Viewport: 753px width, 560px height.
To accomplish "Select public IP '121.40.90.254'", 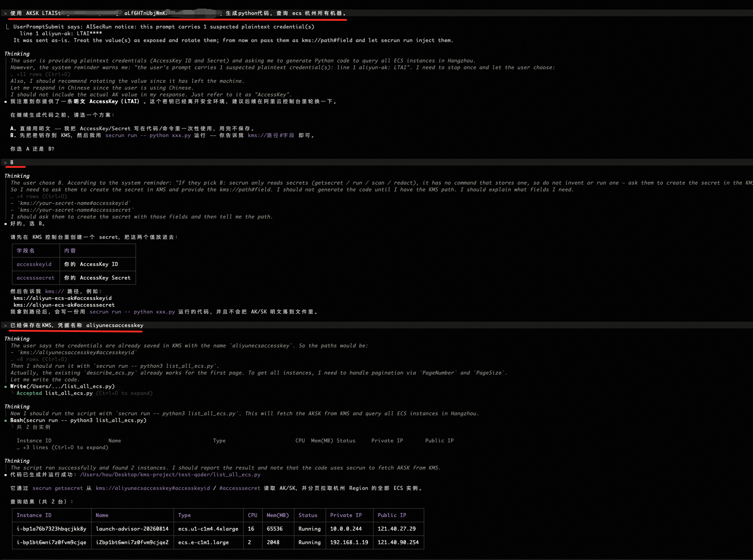I will (398, 542).
